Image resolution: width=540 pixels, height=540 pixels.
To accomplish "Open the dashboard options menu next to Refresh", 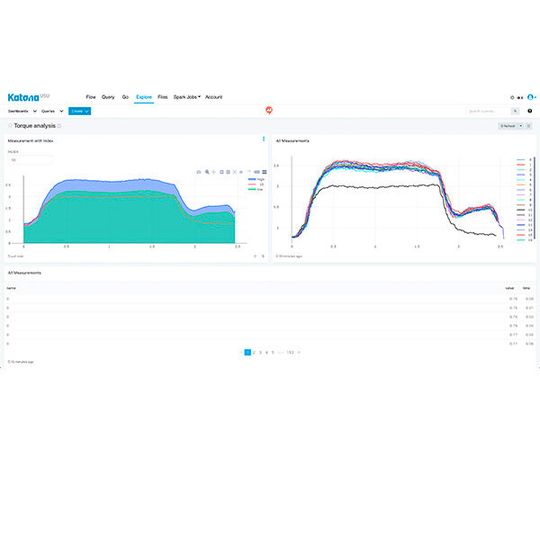I will pyautogui.click(x=529, y=126).
